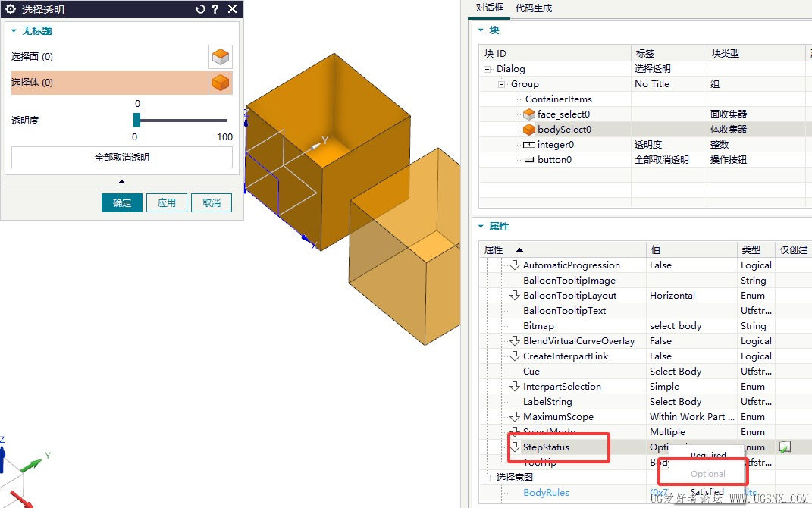
Task: Click the BalloonTooltipLayout value 'Horizontal'
Action: (672, 295)
